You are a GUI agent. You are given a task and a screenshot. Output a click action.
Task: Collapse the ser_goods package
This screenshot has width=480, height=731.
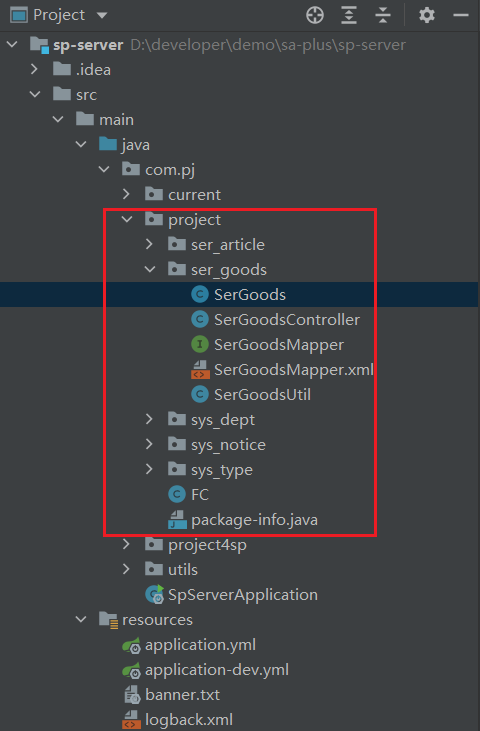pyautogui.click(x=150, y=269)
